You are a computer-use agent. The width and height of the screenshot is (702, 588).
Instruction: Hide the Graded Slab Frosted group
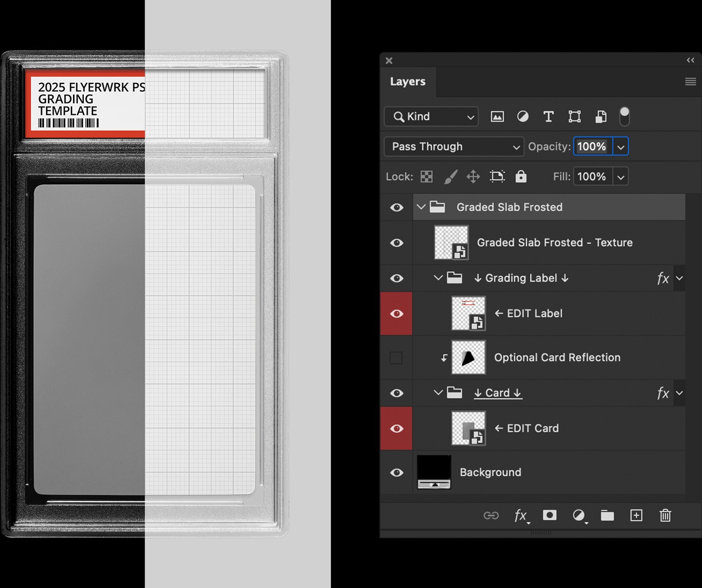[396, 207]
